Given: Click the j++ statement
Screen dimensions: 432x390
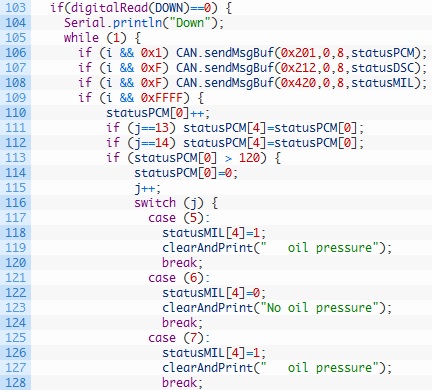Looking at the screenshot, I should (148, 188).
